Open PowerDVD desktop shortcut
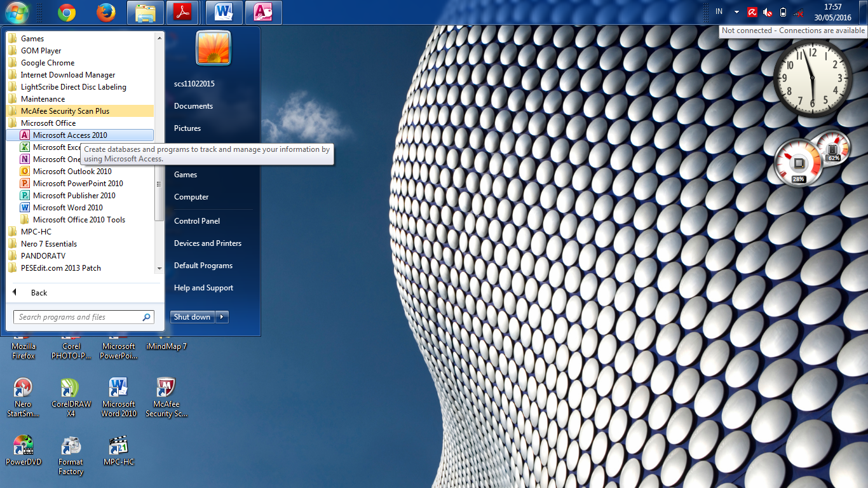The height and width of the screenshot is (488, 868). pyautogui.click(x=24, y=451)
